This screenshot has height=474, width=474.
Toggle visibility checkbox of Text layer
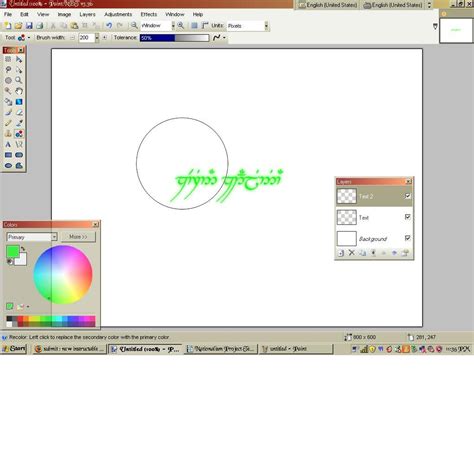click(x=408, y=217)
